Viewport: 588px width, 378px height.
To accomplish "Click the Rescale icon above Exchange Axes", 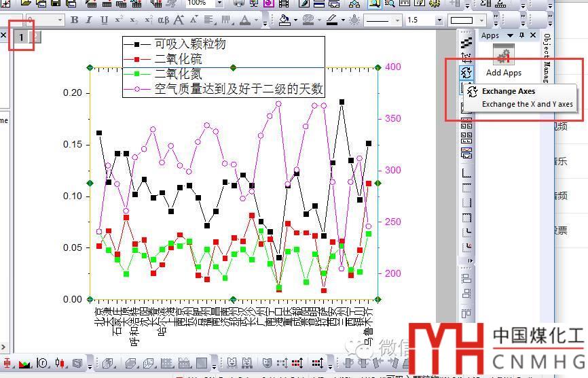I will pyautogui.click(x=466, y=56).
